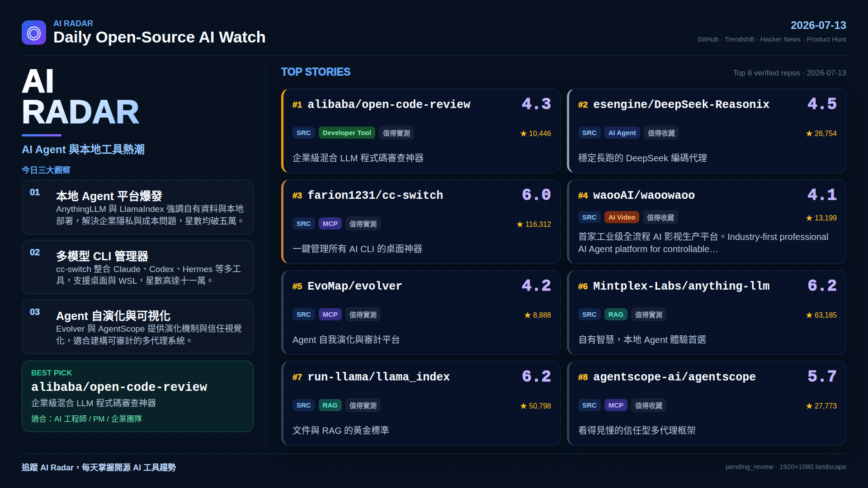868x488 pixels.
Task: Click the description 看得見懂的信任型多代理框架
Action: (x=637, y=431)
